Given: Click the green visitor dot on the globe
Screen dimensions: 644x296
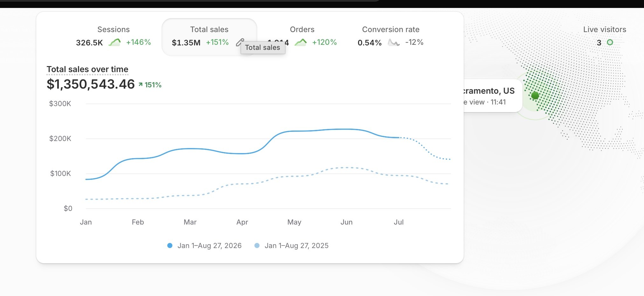Looking at the screenshot, I should (535, 95).
